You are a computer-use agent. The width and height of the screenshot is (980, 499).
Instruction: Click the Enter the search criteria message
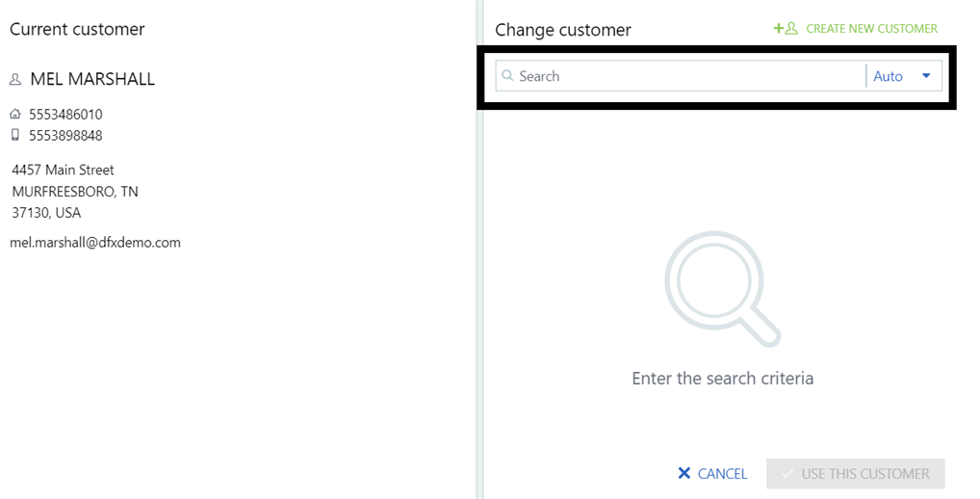coord(722,379)
